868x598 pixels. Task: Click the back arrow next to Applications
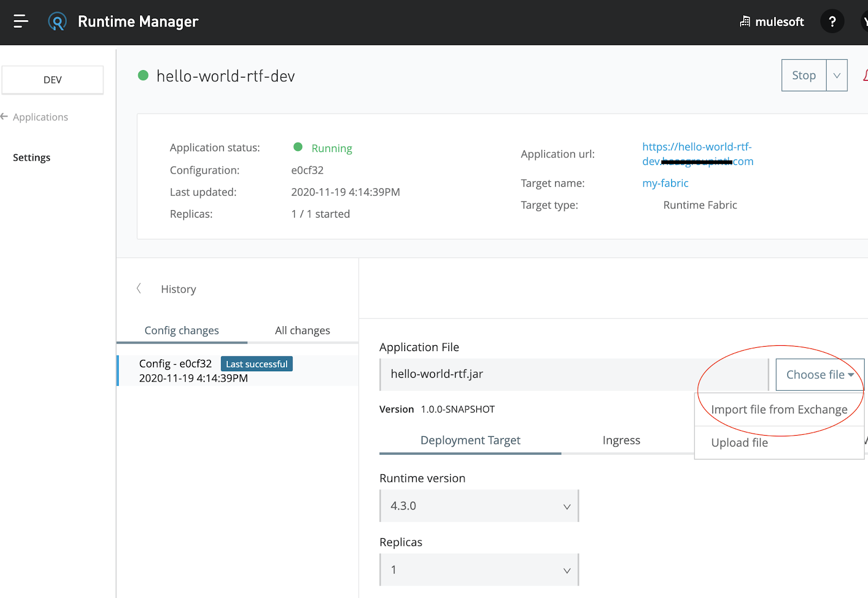(5, 116)
